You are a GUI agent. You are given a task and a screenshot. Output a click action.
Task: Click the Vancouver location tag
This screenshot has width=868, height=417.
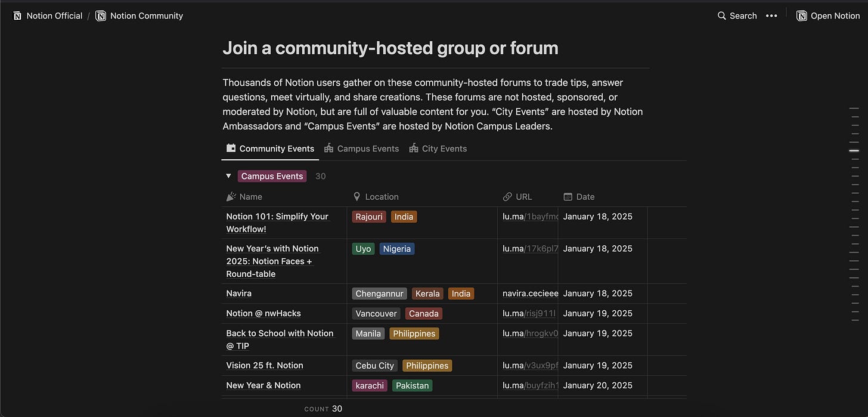point(376,313)
